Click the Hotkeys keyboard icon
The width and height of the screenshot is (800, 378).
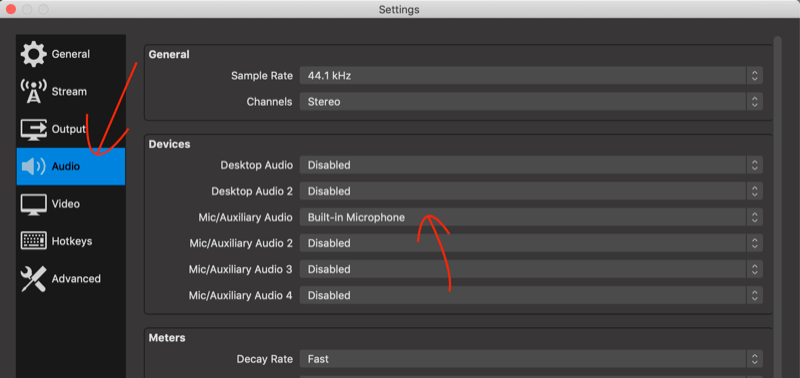tap(33, 241)
